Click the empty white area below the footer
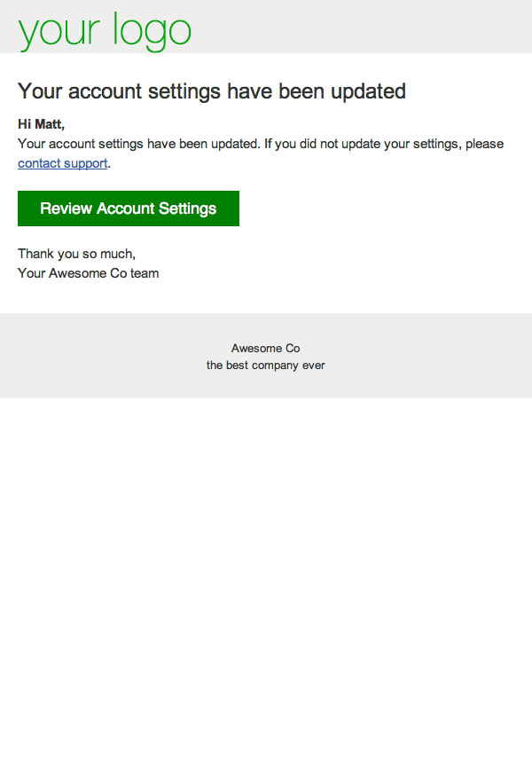 266,577
